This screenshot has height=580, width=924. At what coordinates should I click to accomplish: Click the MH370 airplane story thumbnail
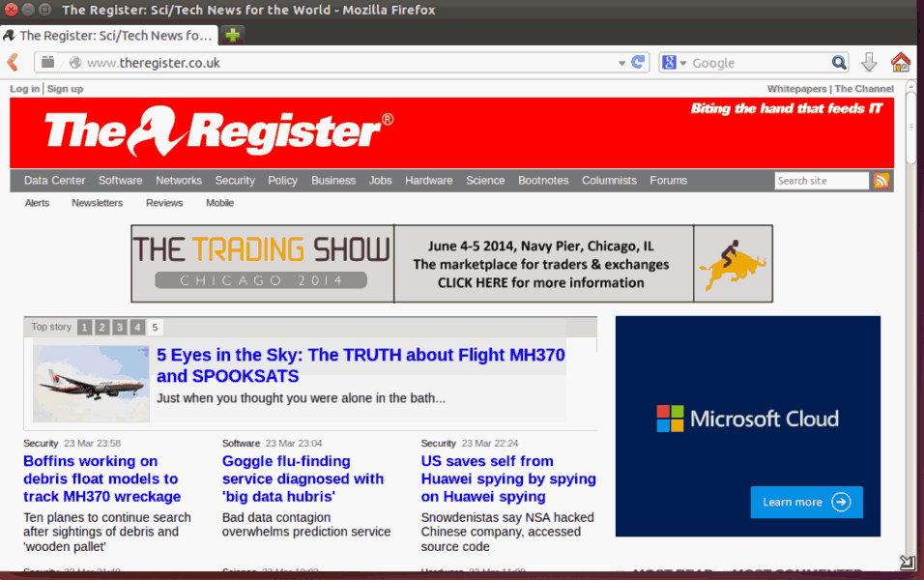point(92,384)
